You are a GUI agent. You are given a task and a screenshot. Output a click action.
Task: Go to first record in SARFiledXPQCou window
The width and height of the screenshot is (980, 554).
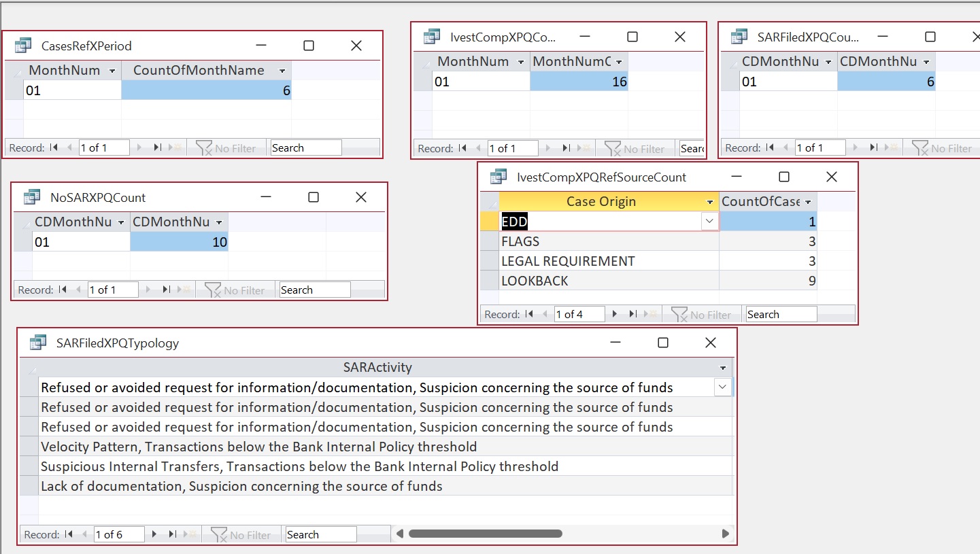(x=770, y=148)
